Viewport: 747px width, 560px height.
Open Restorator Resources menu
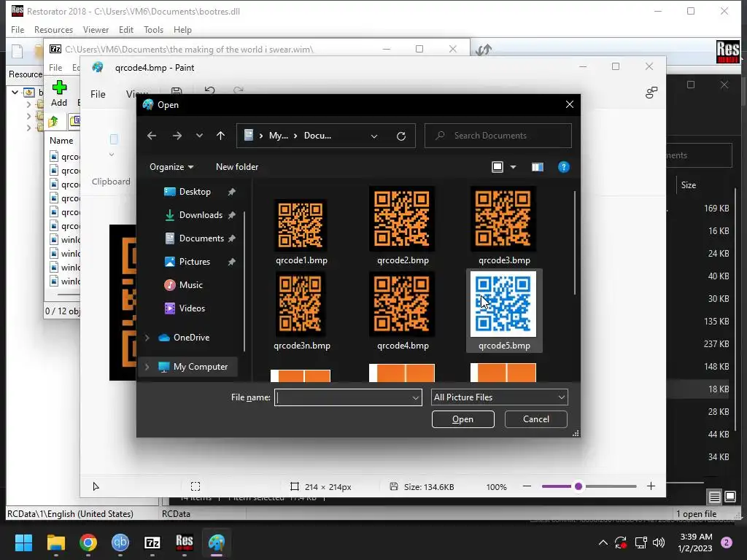click(x=53, y=30)
